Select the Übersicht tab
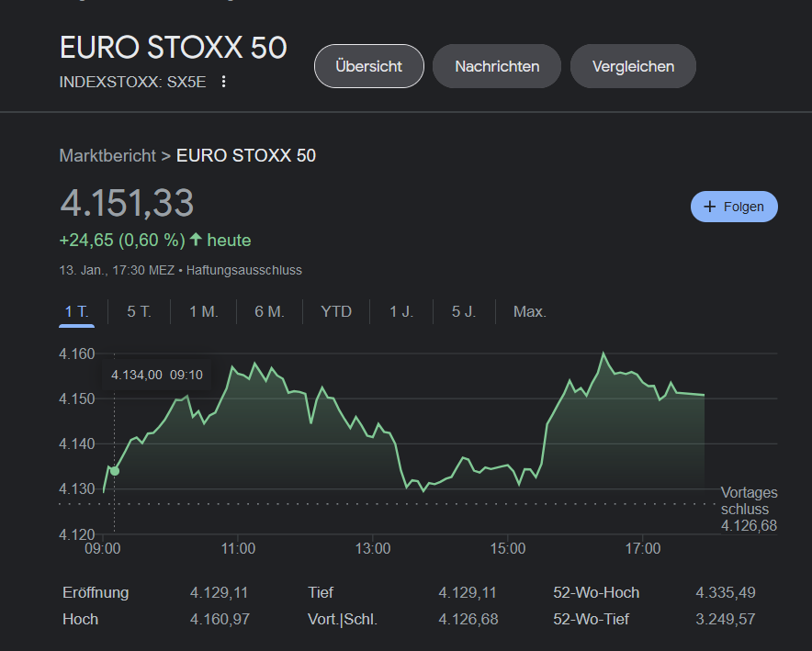812x651 pixels. tap(368, 66)
